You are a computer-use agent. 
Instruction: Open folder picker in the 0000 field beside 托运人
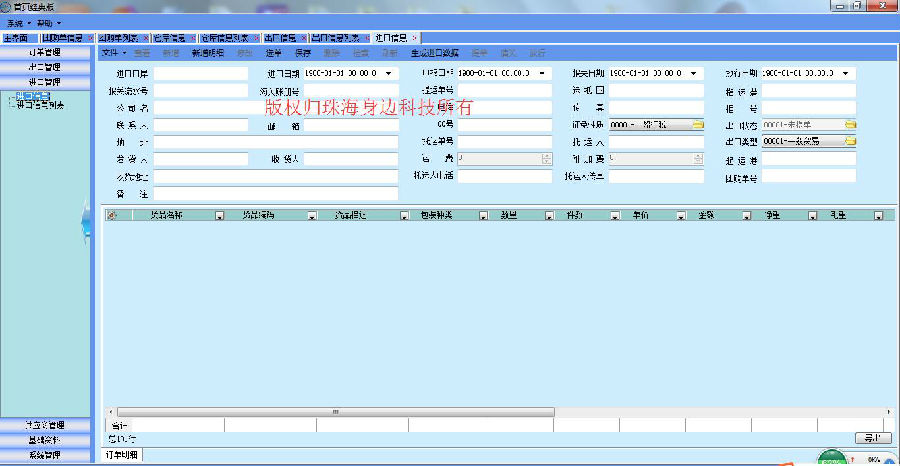coord(697,125)
